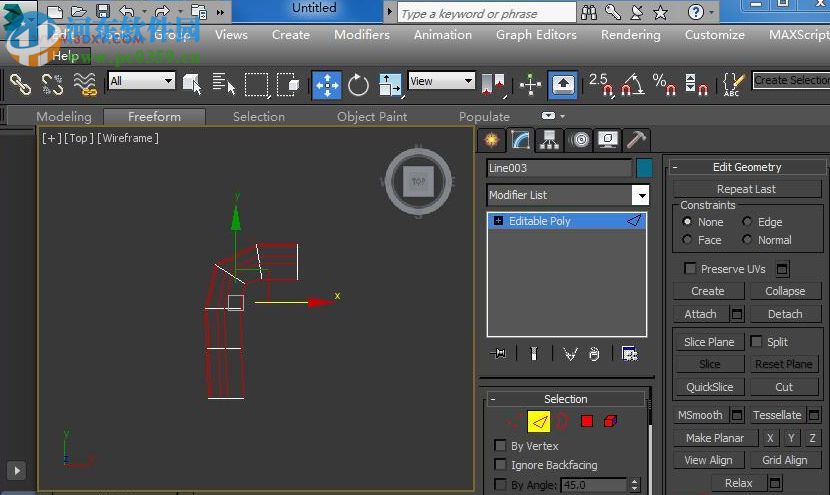Click the search keyword input field
The width and height of the screenshot is (830, 495).
coord(487,13)
